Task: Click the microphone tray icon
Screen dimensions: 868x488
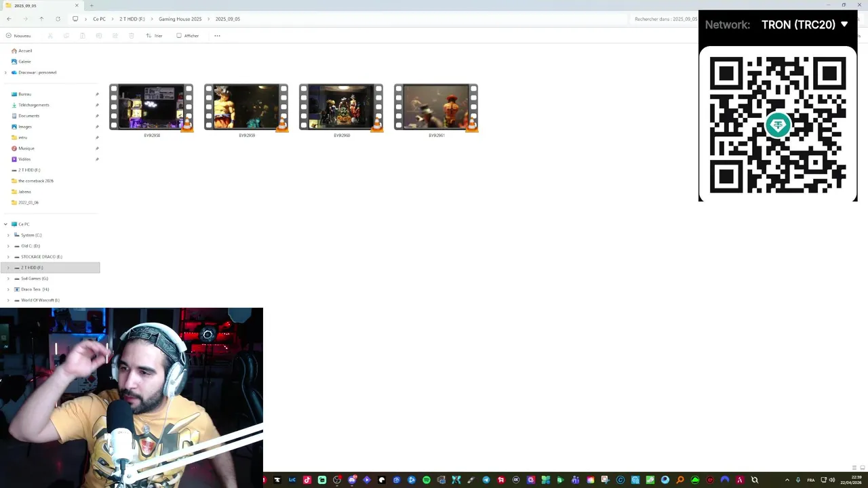Action: pos(798,480)
